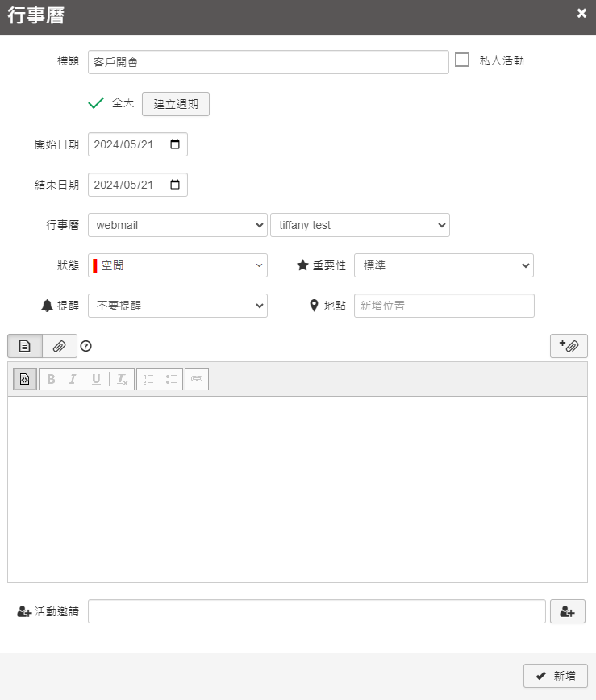Open the webmail calendar dropdown

click(177, 225)
